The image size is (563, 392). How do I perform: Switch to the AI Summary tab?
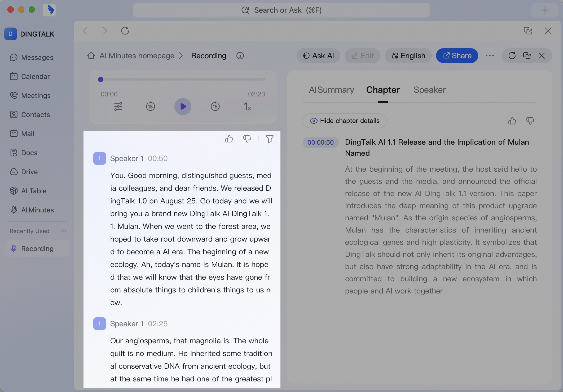(x=331, y=90)
